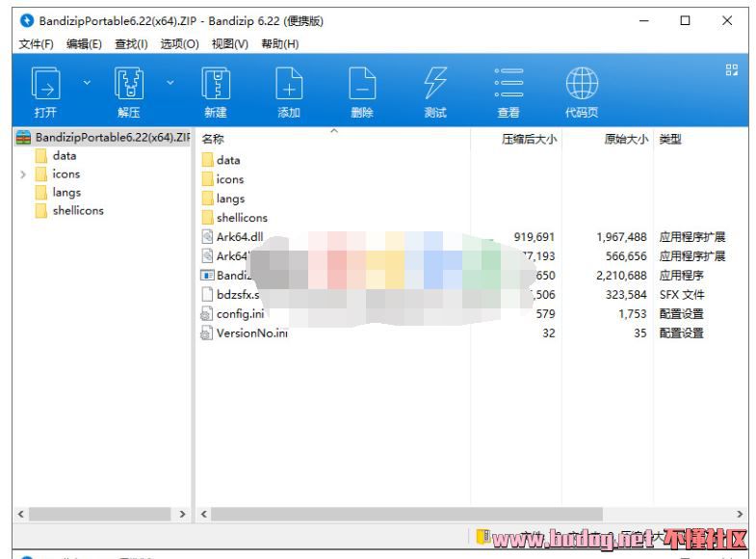This screenshot has height=559, width=756.
Task: Open the 编辑(E) menu
Action: pos(84,44)
